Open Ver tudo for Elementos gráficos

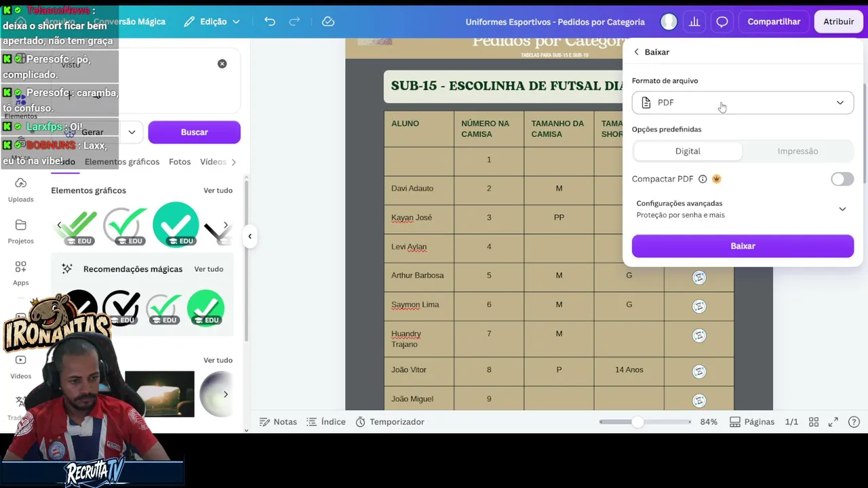click(218, 190)
